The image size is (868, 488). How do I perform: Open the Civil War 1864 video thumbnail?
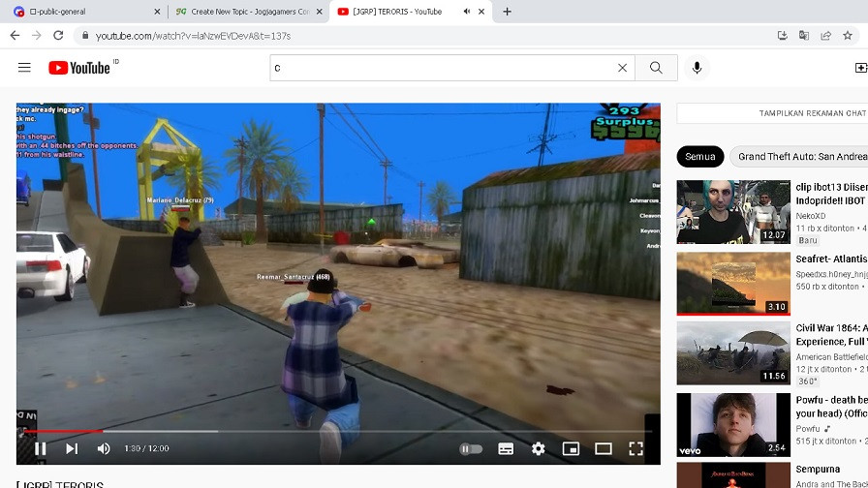pos(733,353)
